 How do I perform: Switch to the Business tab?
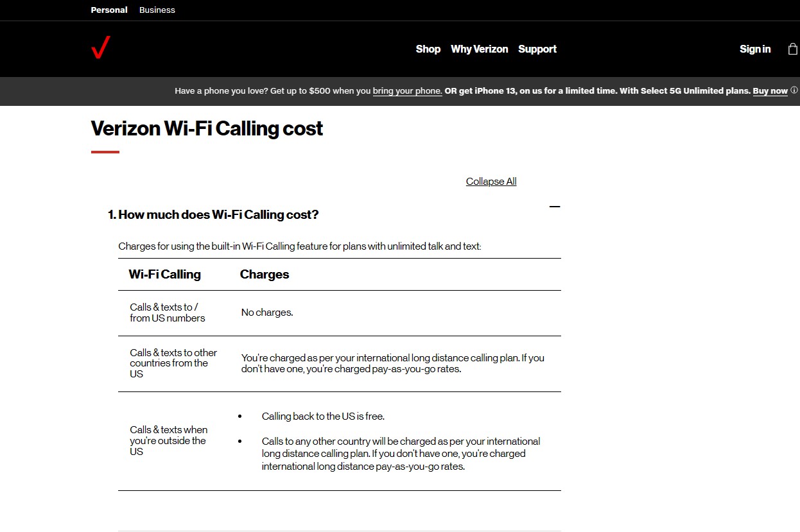(157, 10)
